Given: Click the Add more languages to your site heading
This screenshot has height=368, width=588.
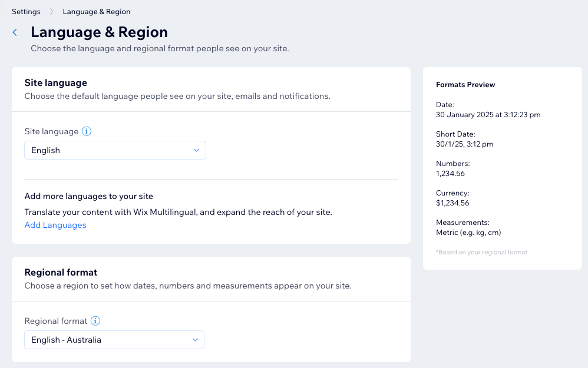Looking at the screenshot, I should [89, 197].
